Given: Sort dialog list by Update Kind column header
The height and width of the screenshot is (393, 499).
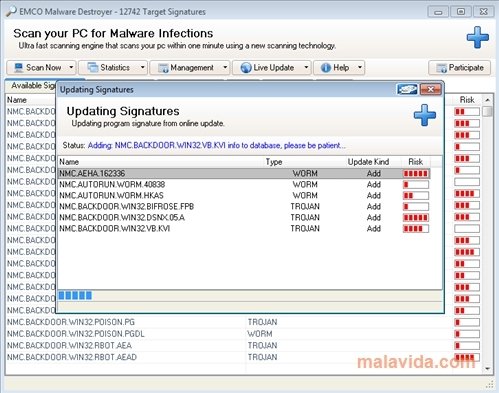Looking at the screenshot, I should tap(368, 162).
